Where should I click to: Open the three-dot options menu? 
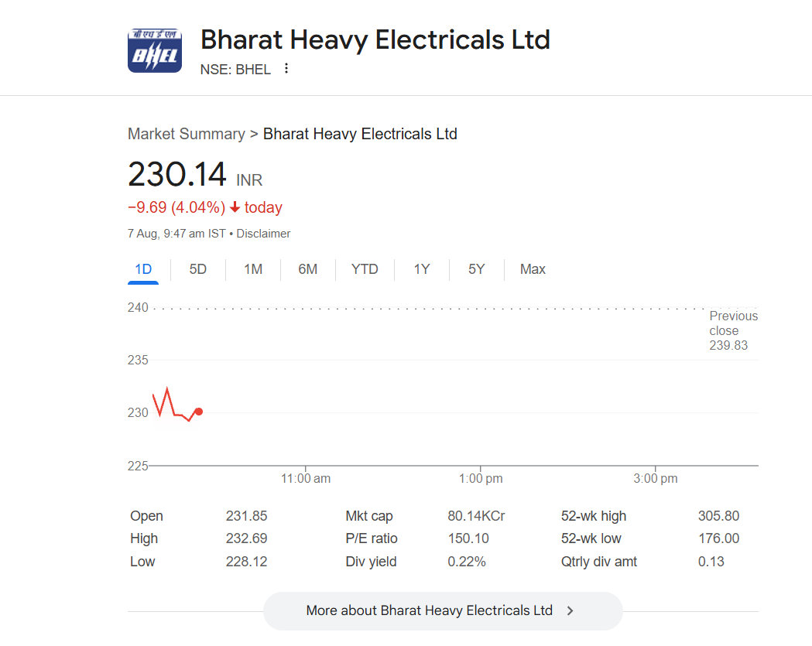[x=286, y=69]
